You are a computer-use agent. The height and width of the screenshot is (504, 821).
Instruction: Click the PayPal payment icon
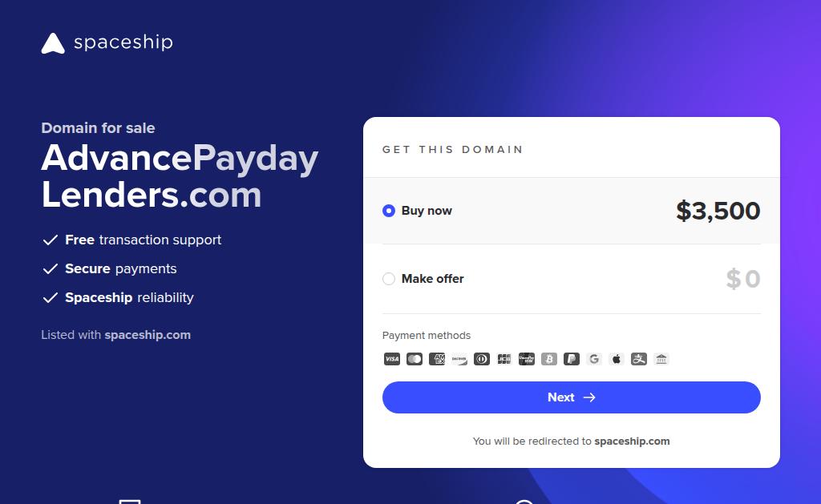(x=572, y=359)
